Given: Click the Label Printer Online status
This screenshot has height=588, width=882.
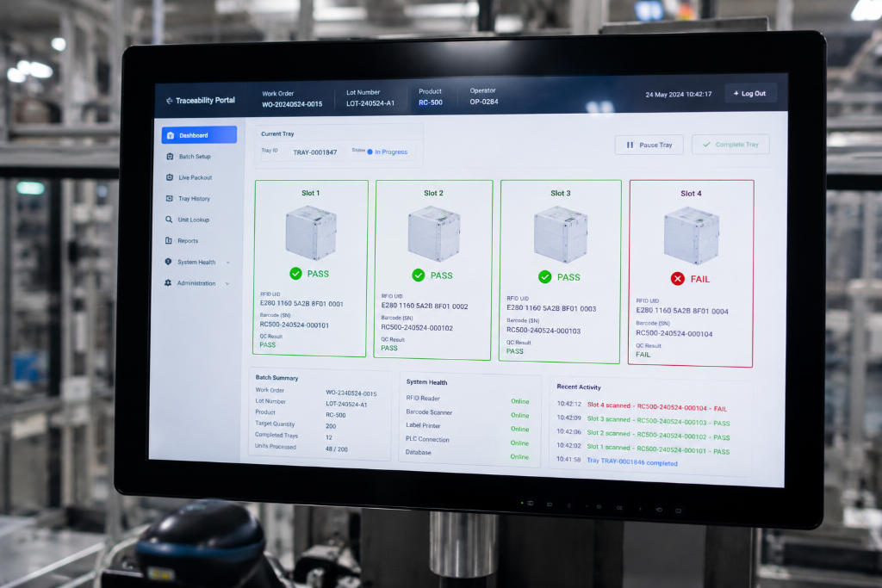Looking at the screenshot, I should click(x=519, y=429).
